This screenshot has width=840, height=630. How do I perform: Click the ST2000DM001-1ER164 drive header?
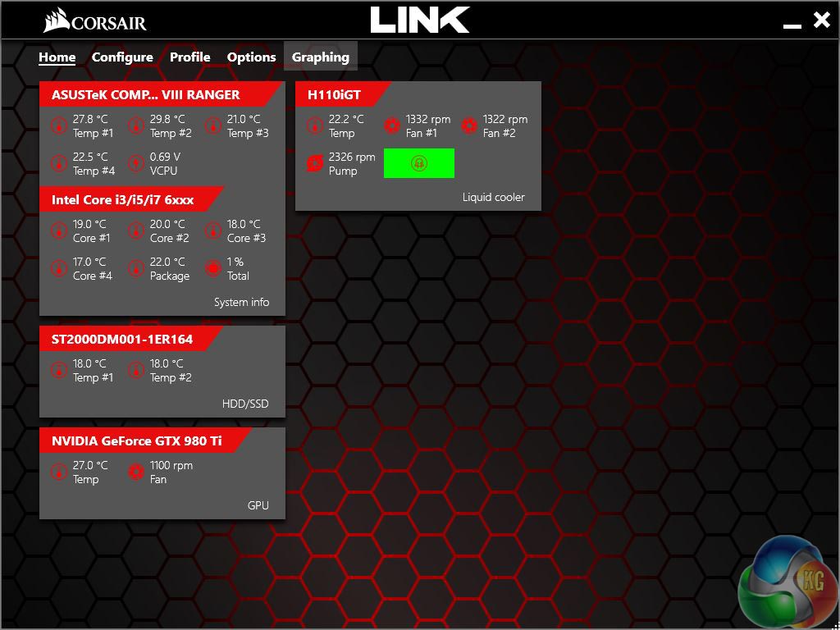coord(131,339)
